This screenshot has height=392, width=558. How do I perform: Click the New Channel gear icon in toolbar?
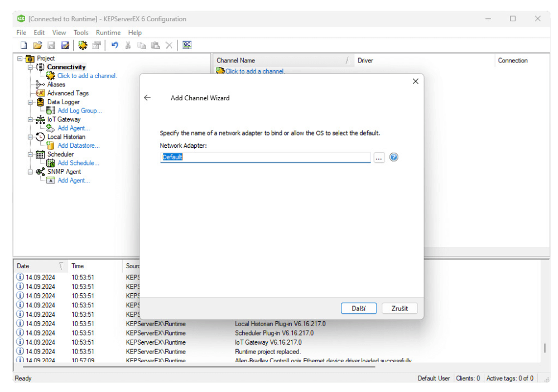pos(83,45)
